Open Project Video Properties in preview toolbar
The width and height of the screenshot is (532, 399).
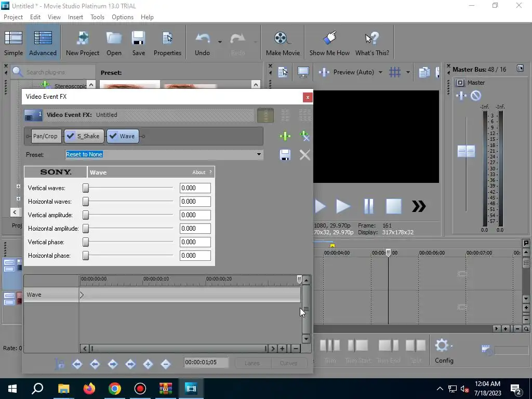point(283,72)
